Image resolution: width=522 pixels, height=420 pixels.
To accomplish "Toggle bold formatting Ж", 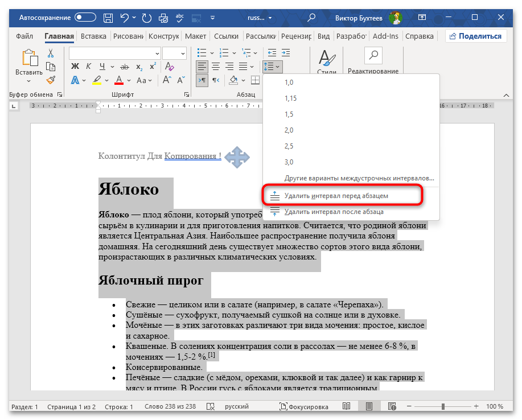I will pos(75,67).
